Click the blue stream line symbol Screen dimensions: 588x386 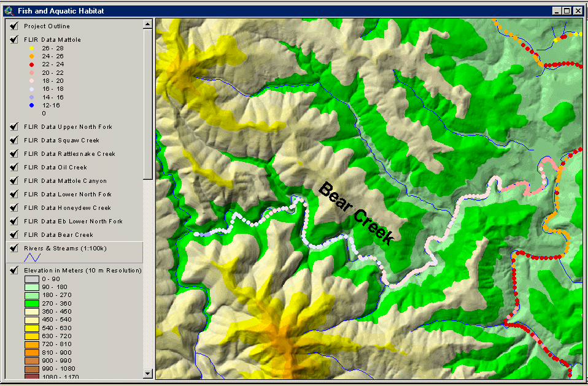coord(33,258)
